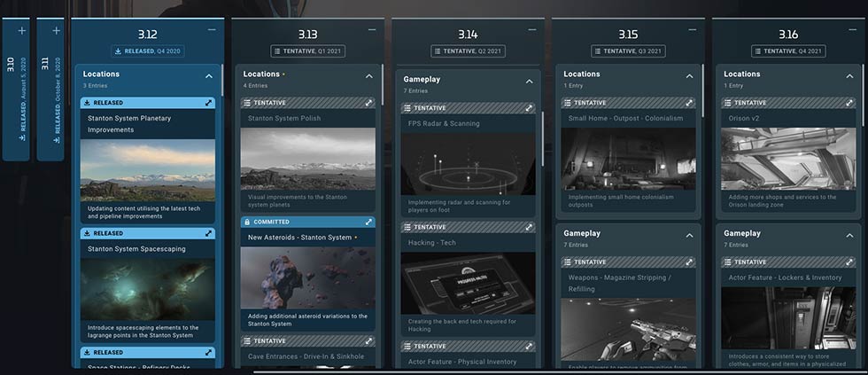Click '4 Entries' count under 3.13 Locations
The width and height of the screenshot is (868, 375).
click(255, 86)
